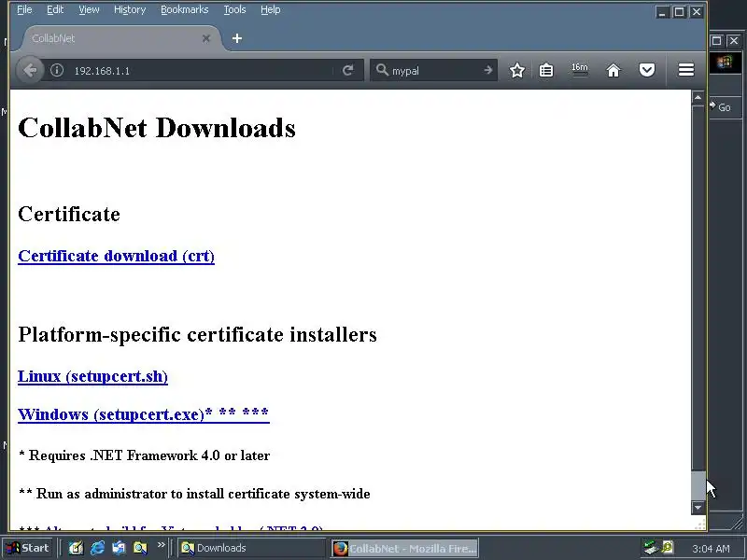This screenshot has height=560, width=747.
Task: Open the Linux (setupcert.sh) link
Action: pyautogui.click(x=92, y=377)
